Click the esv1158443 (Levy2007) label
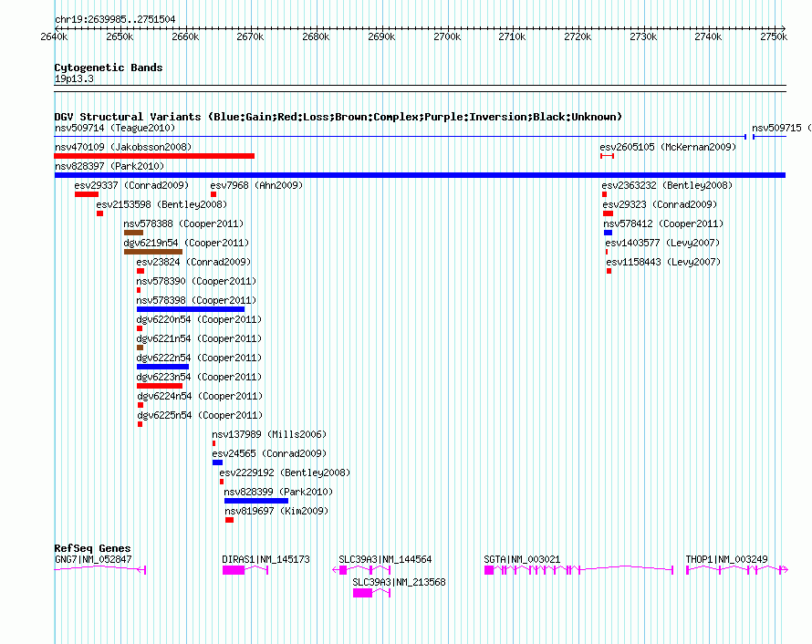The width and height of the screenshot is (812, 644). click(x=663, y=262)
